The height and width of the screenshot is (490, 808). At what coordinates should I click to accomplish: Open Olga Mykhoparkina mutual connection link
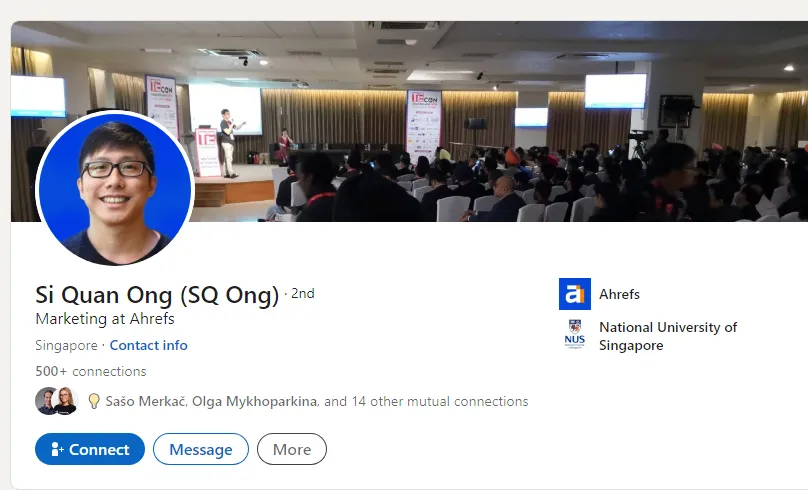(255, 401)
